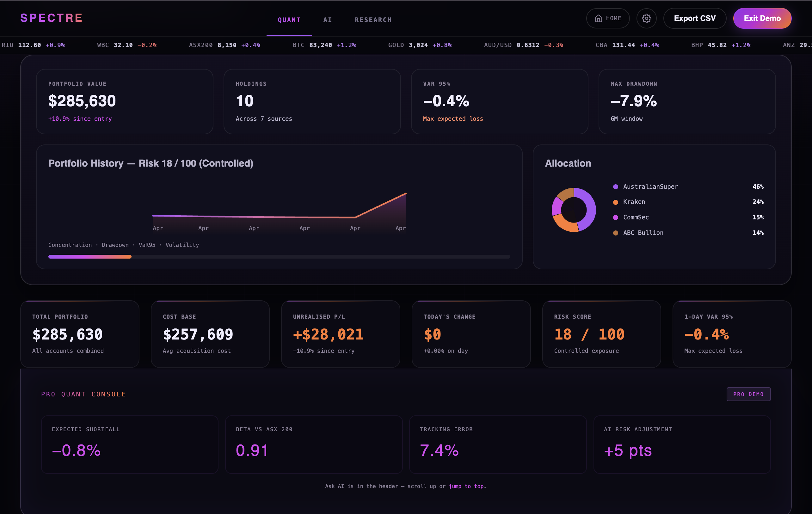
Task: Open settings via the gear icon
Action: (x=646, y=18)
